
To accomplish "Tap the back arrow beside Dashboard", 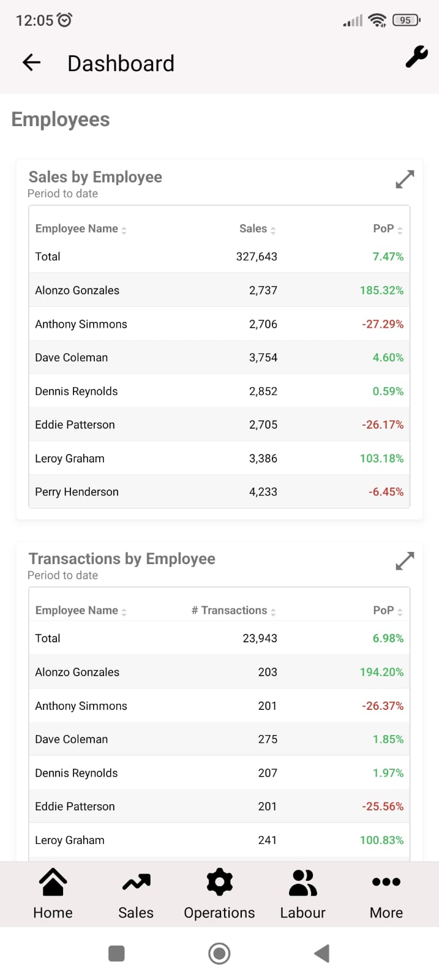I will (x=31, y=62).
